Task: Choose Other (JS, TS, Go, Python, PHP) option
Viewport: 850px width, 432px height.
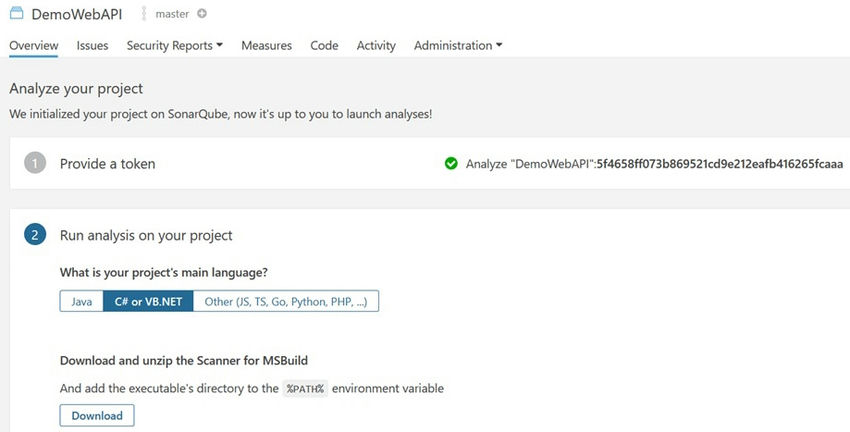Action: point(286,301)
